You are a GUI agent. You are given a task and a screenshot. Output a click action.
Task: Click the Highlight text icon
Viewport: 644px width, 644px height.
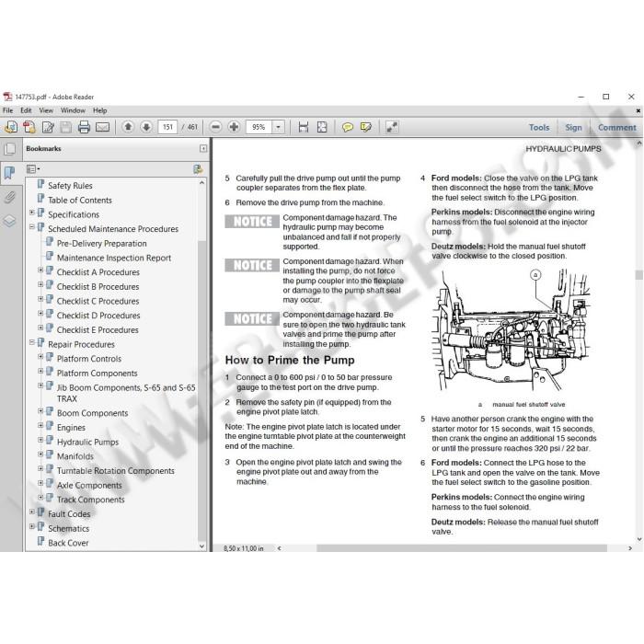tap(365, 127)
